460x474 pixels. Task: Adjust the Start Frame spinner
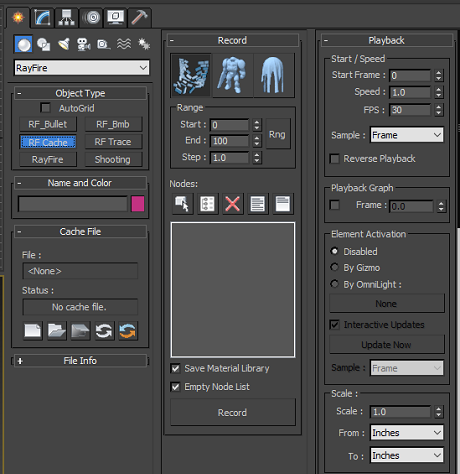[x=439, y=76]
